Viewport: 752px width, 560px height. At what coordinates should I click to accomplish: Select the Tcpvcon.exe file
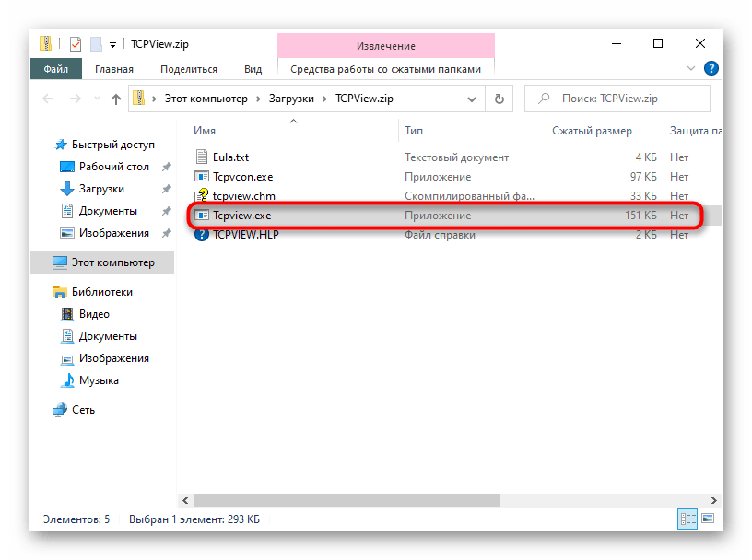(242, 177)
